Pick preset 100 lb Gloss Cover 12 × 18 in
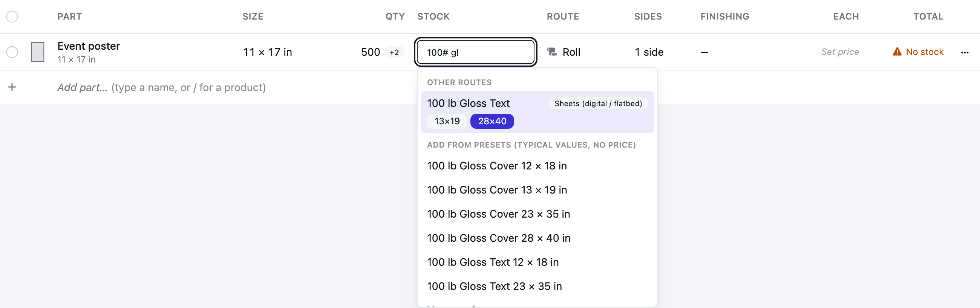The height and width of the screenshot is (308, 980). click(537, 166)
